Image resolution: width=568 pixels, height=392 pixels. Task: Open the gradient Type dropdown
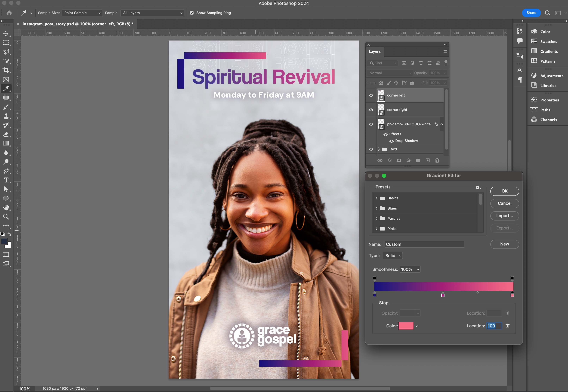tap(393, 256)
